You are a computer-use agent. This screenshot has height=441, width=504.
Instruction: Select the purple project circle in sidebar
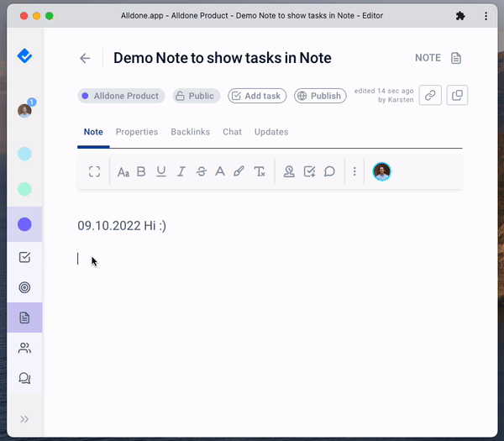pos(24,224)
